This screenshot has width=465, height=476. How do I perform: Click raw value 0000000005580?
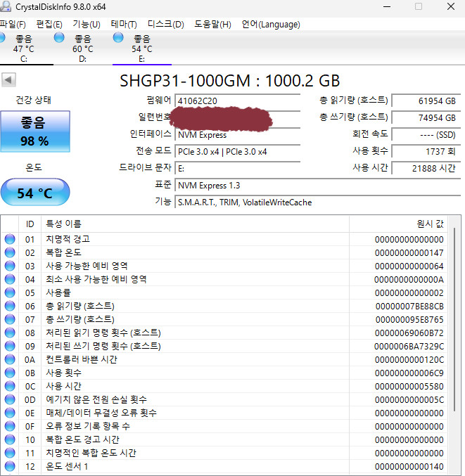(x=409, y=386)
